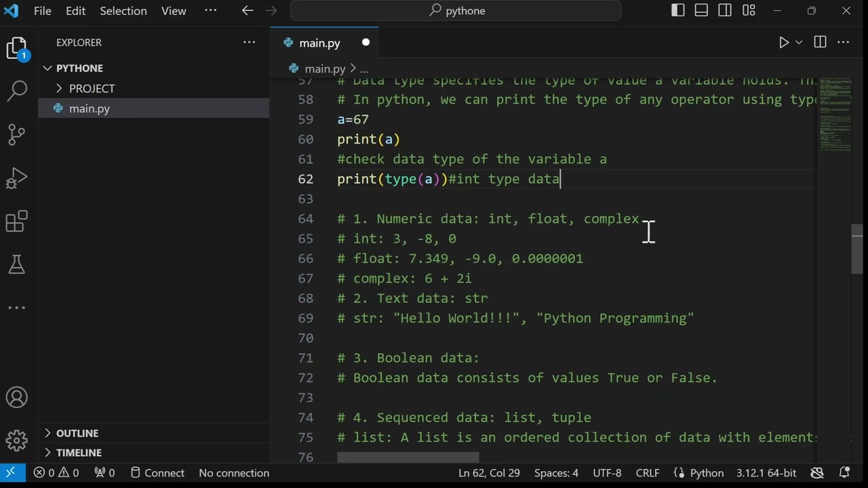Image resolution: width=868 pixels, height=488 pixels.
Task: Go to line via Ln 62, Col 29
Action: click(x=489, y=473)
